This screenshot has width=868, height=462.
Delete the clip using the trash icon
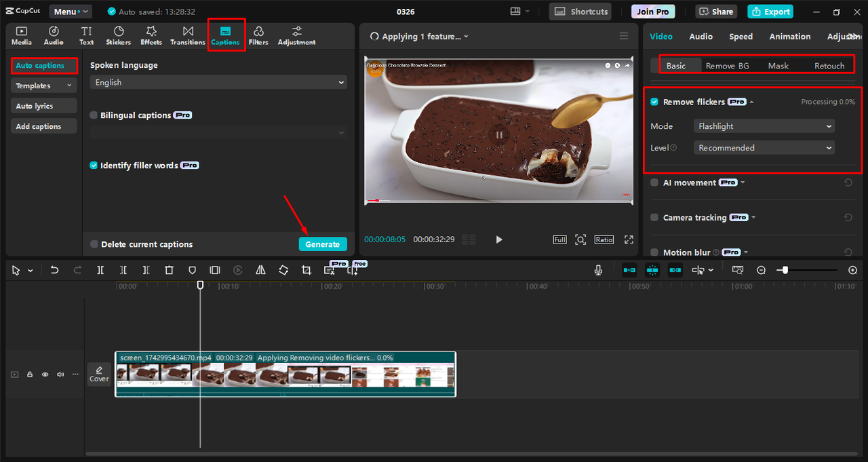pos(169,269)
